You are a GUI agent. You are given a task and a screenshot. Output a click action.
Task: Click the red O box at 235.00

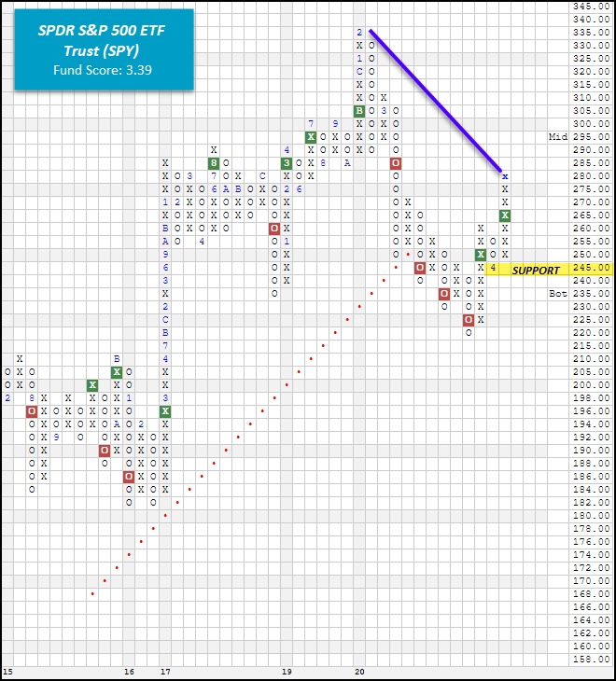(444, 294)
